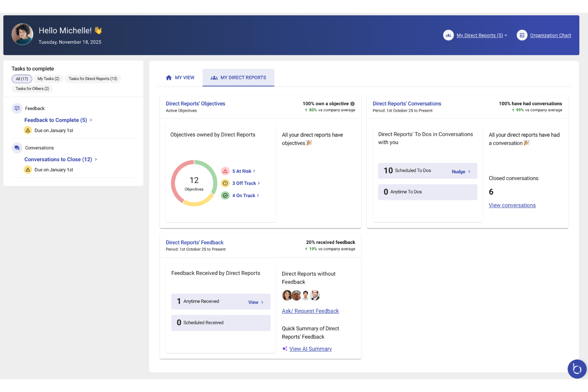Expand Conversations to Close (12) chevron
Viewport: 588px width, 392px height.
click(95, 159)
